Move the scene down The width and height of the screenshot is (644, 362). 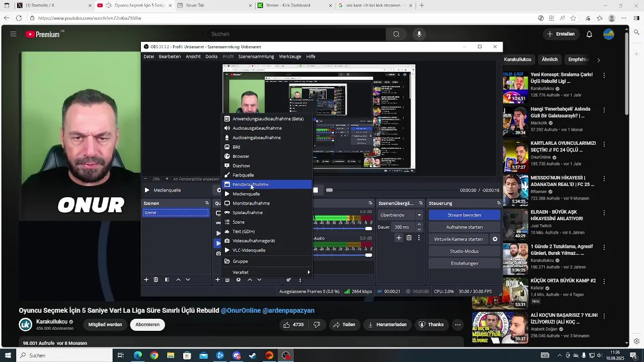[x=188, y=280]
